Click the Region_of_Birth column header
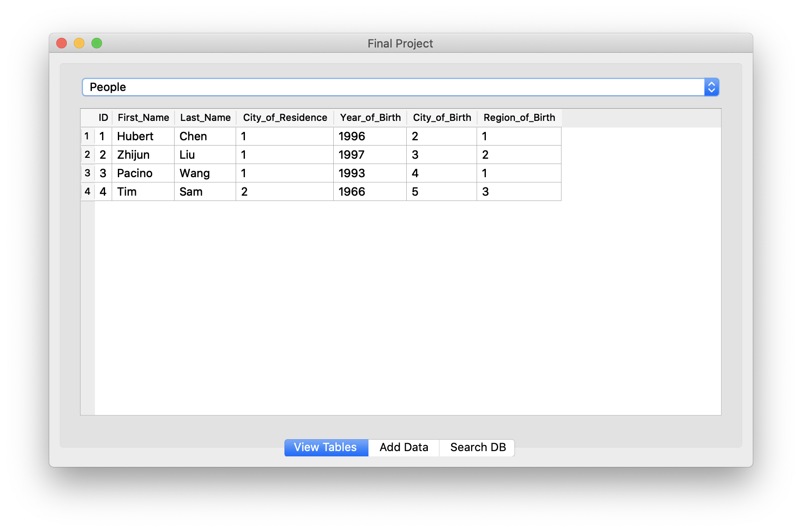This screenshot has width=802, height=532. pos(519,118)
